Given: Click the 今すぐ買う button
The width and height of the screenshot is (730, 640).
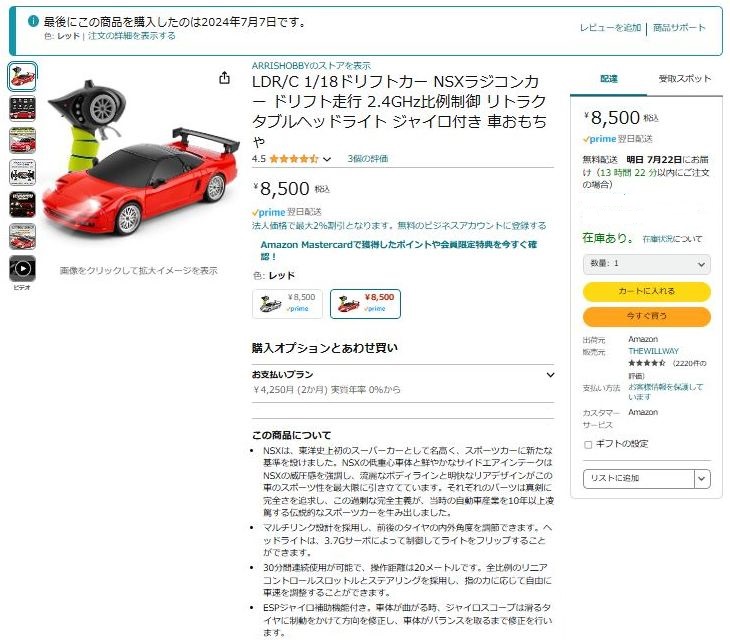Looking at the screenshot, I should (x=647, y=317).
